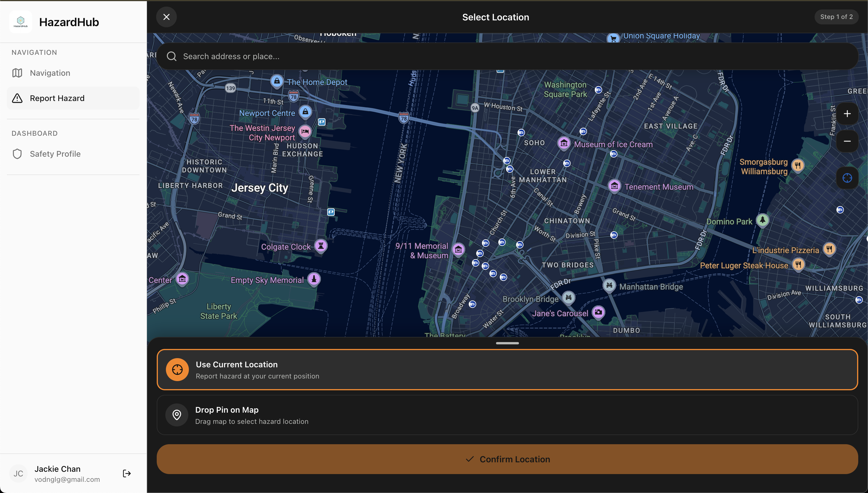Viewport: 868px width, 493px height.
Task: Choose Use Current Location option
Action: pyautogui.click(x=507, y=370)
